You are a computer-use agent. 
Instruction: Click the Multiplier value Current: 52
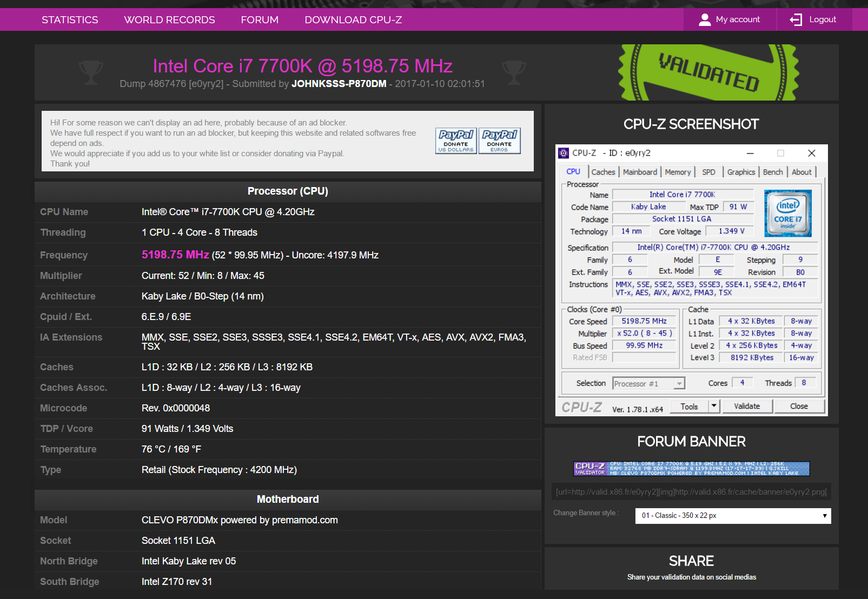point(203,276)
